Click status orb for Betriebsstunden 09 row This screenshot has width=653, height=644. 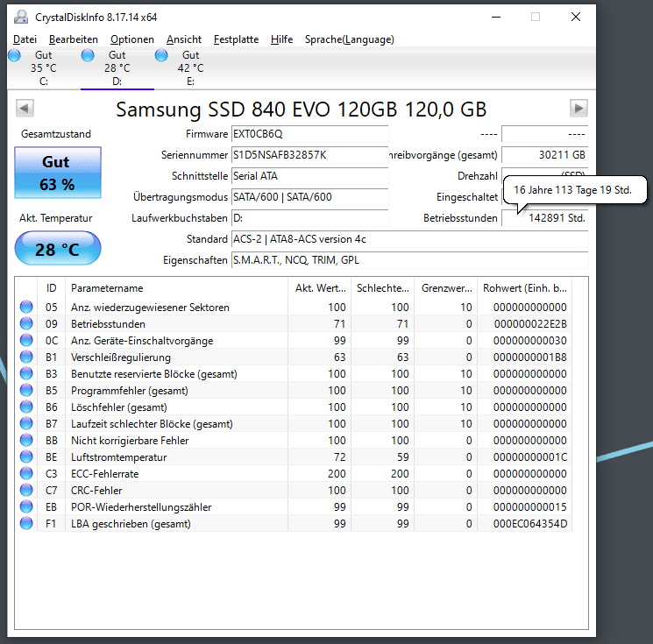tap(26, 323)
